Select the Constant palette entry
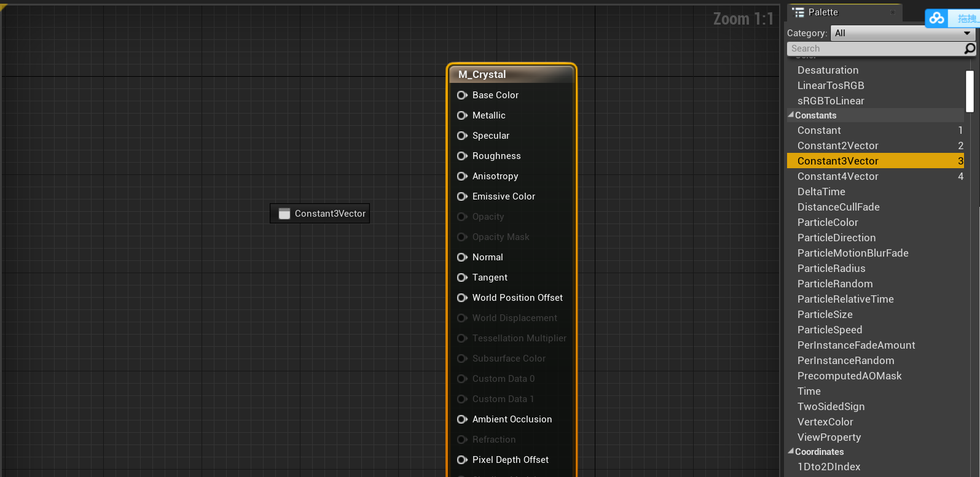 (876, 130)
